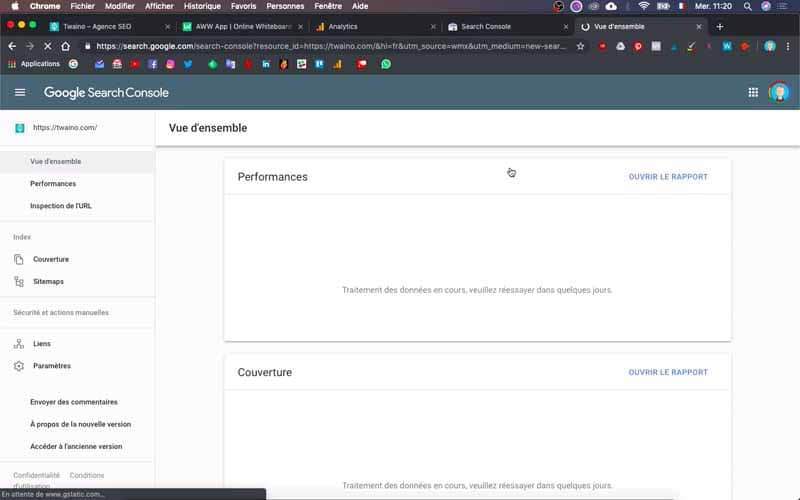The image size is (800, 500).
Task: Open the https://twaino.com/ property selector
Action: [78, 128]
